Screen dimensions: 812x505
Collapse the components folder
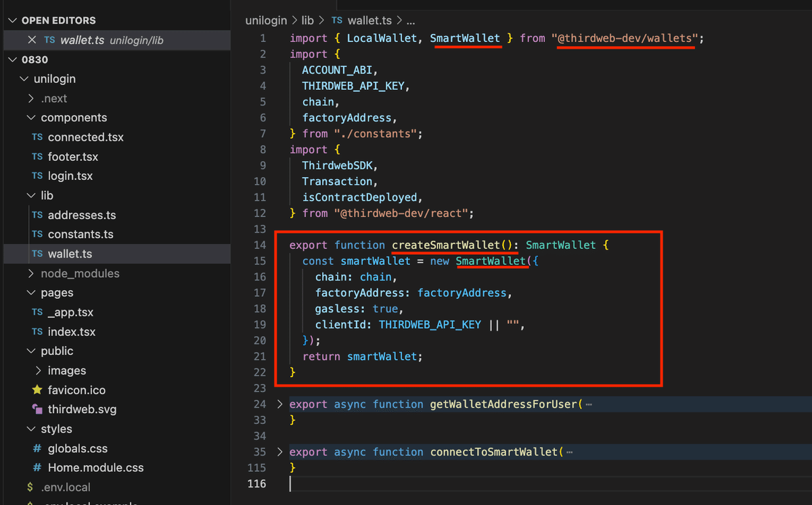pyautogui.click(x=32, y=118)
